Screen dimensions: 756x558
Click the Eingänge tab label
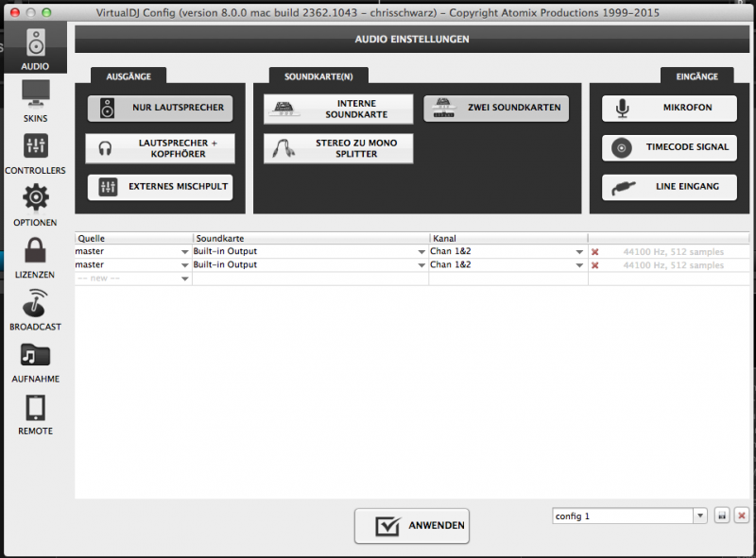697,76
